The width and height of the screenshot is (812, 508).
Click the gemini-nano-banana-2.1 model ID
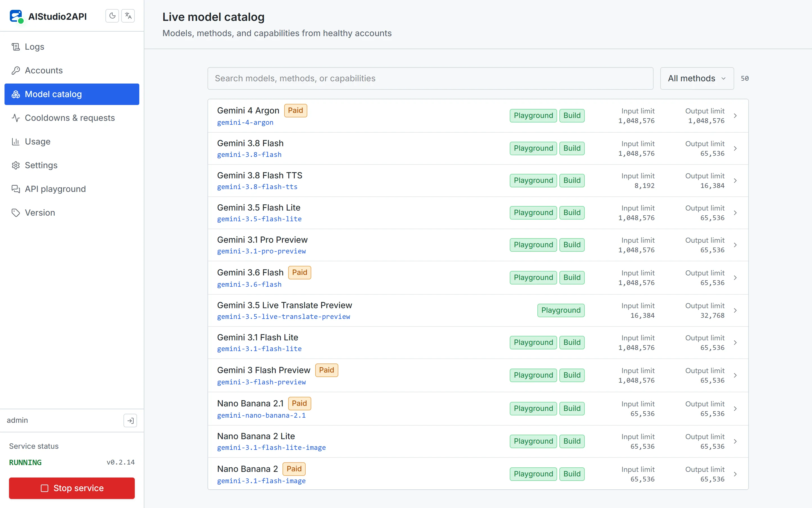point(261,415)
